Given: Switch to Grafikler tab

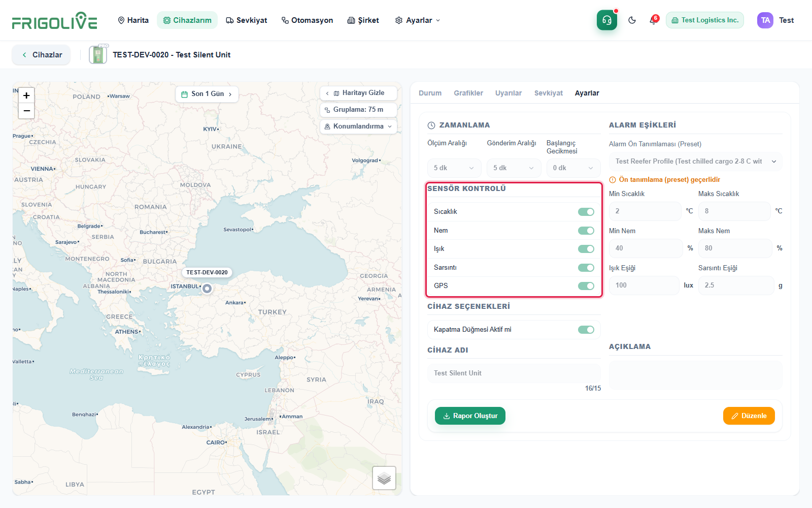Looking at the screenshot, I should click(x=468, y=93).
